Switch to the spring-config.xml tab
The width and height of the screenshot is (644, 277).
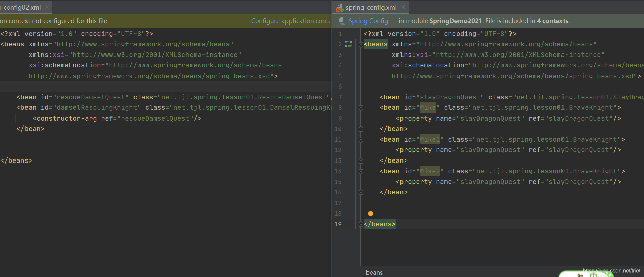[371, 7]
